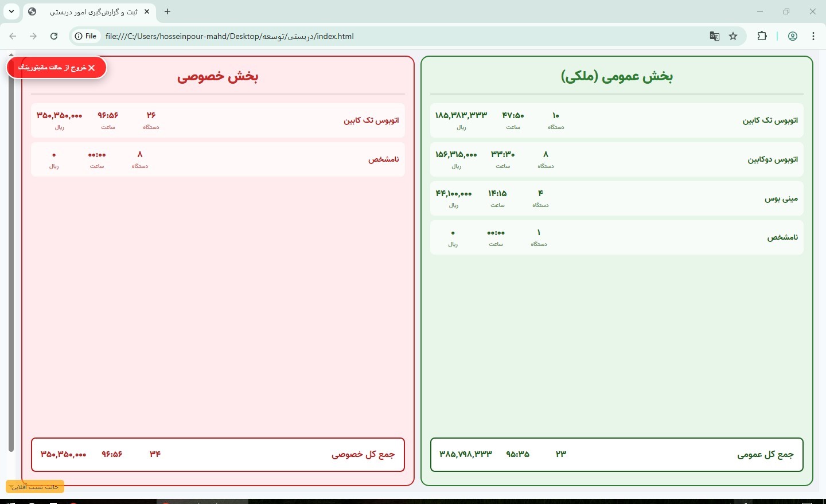Image resolution: width=826 pixels, height=504 pixels.
Task: Open the tab search chevron at top left
Action: coord(11,11)
